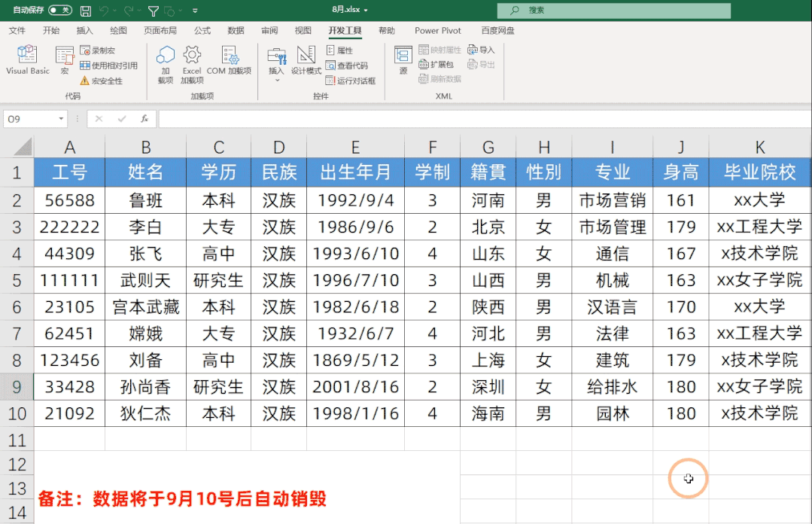The image size is (812, 524).
Task: Select the cell containing 武则天
Action: coord(145,280)
